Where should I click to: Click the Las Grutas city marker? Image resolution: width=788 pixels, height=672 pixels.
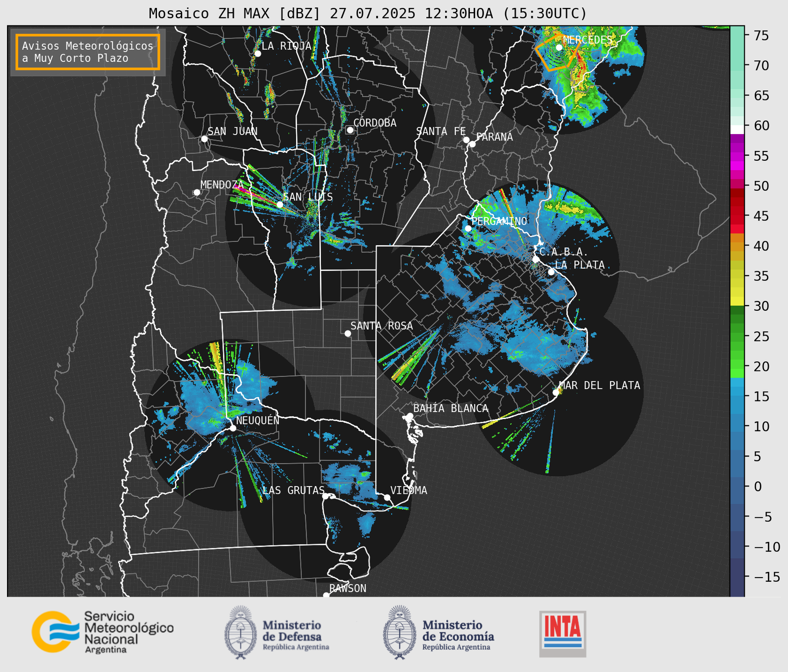click(x=326, y=496)
